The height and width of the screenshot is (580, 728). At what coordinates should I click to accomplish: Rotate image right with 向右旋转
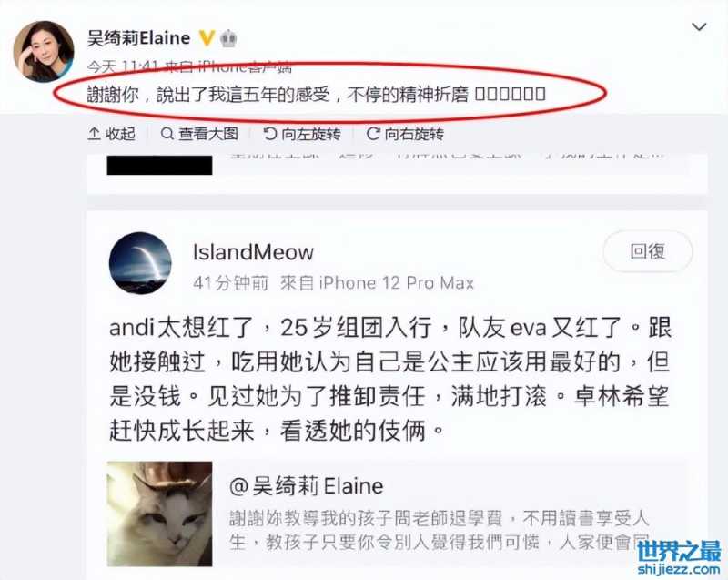click(405, 134)
